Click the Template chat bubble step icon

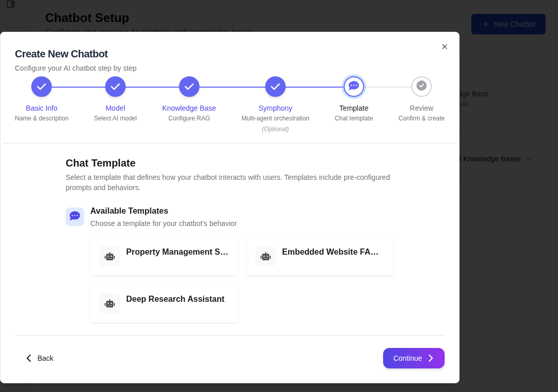click(354, 87)
